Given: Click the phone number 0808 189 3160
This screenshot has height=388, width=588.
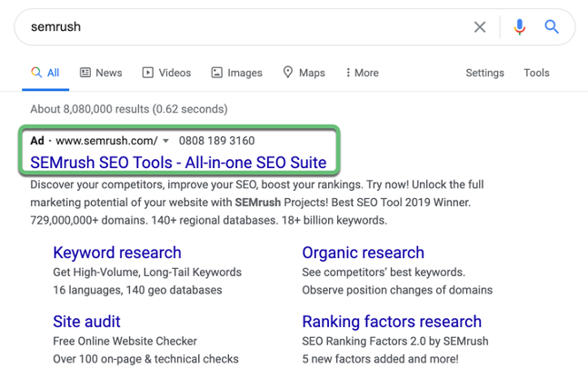Looking at the screenshot, I should (x=216, y=141).
